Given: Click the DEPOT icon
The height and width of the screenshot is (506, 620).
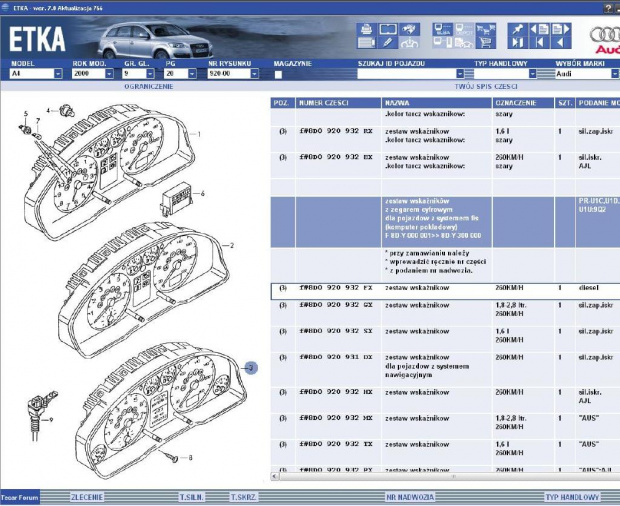Looking at the screenshot, I should coord(464,29).
